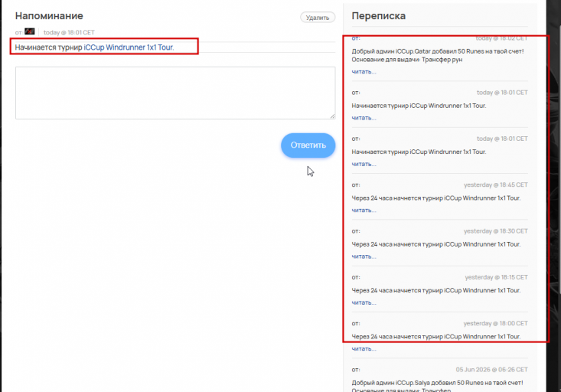Click the today @ 18:02 CET timestamp
The height and width of the screenshot is (392, 561).
[x=501, y=38]
